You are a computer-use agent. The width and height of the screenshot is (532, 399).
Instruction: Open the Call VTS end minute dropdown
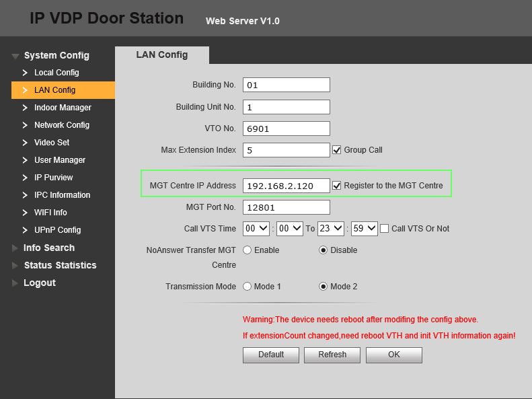click(364, 229)
